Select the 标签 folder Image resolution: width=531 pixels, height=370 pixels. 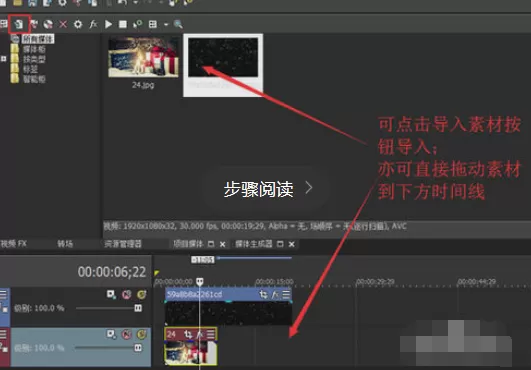(30, 69)
